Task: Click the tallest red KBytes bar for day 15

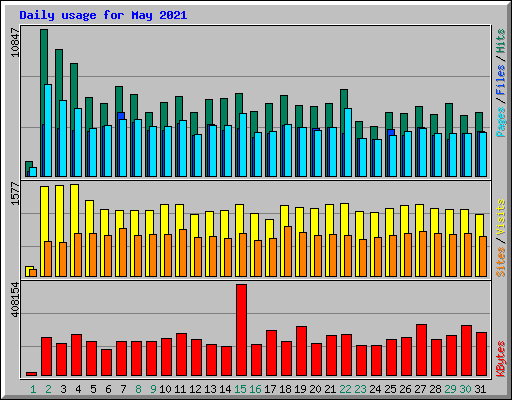Action: click(242, 330)
